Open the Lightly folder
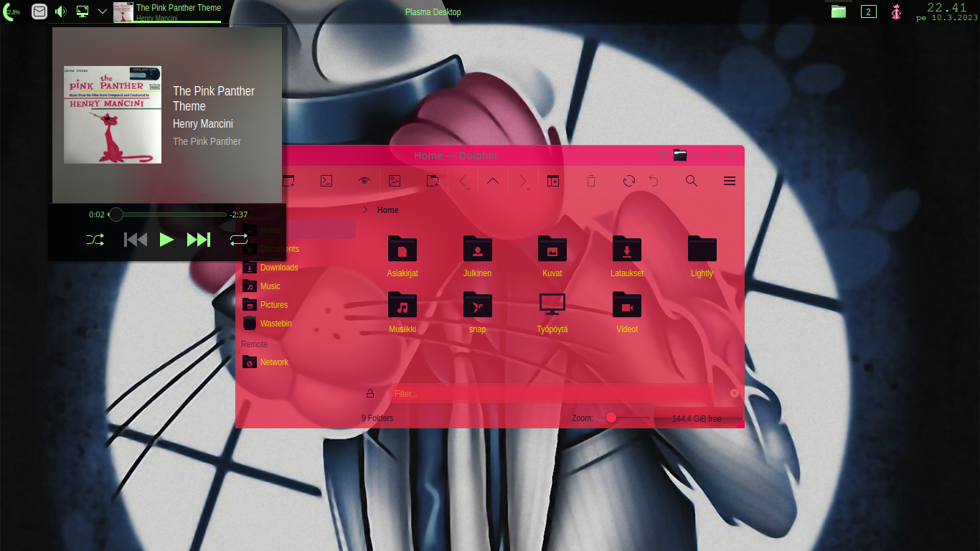The height and width of the screenshot is (551, 980). click(x=702, y=256)
